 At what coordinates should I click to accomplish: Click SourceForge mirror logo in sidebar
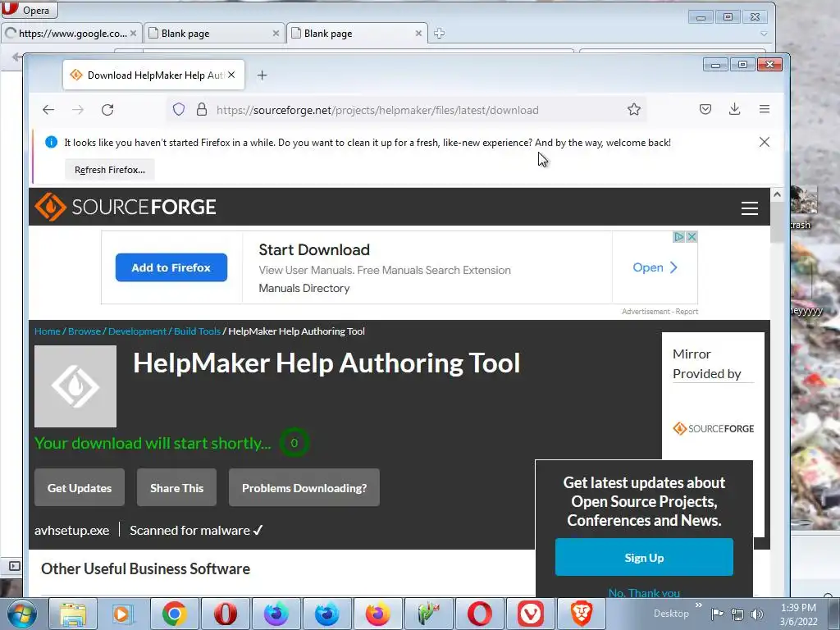click(713, 428)
